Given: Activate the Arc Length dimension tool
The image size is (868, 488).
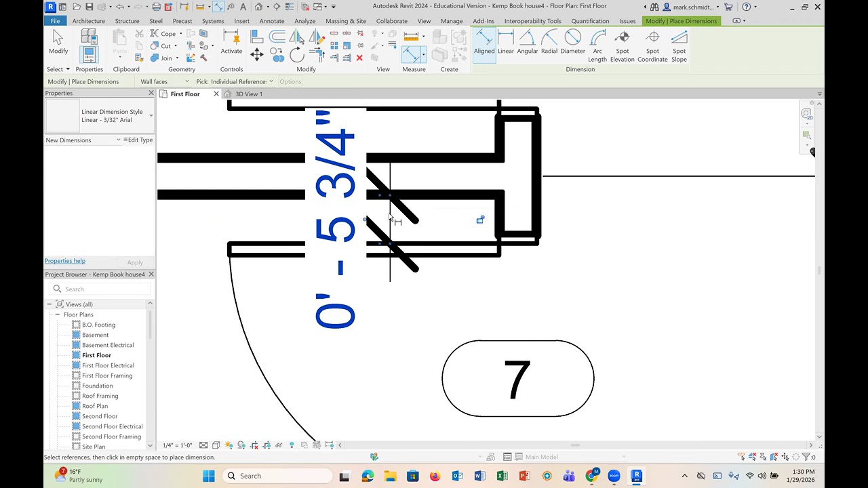Looking at the screenshot, I should click(x=597, y=46).
